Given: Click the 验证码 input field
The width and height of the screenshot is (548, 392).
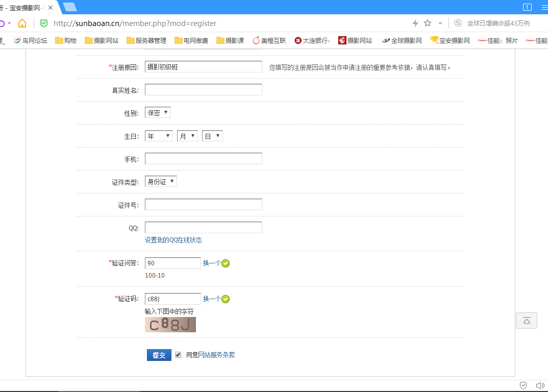Looking at the screenshot, I should click(172, 299).
